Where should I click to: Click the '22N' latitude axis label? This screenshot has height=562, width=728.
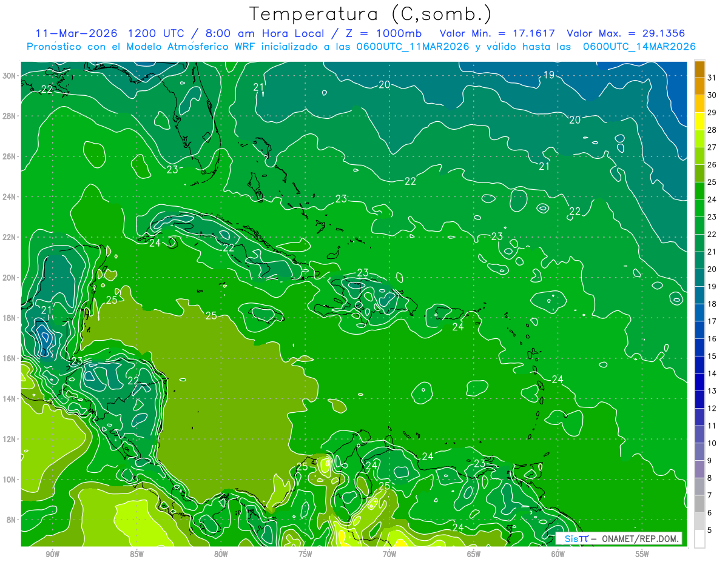click(9, 237)
